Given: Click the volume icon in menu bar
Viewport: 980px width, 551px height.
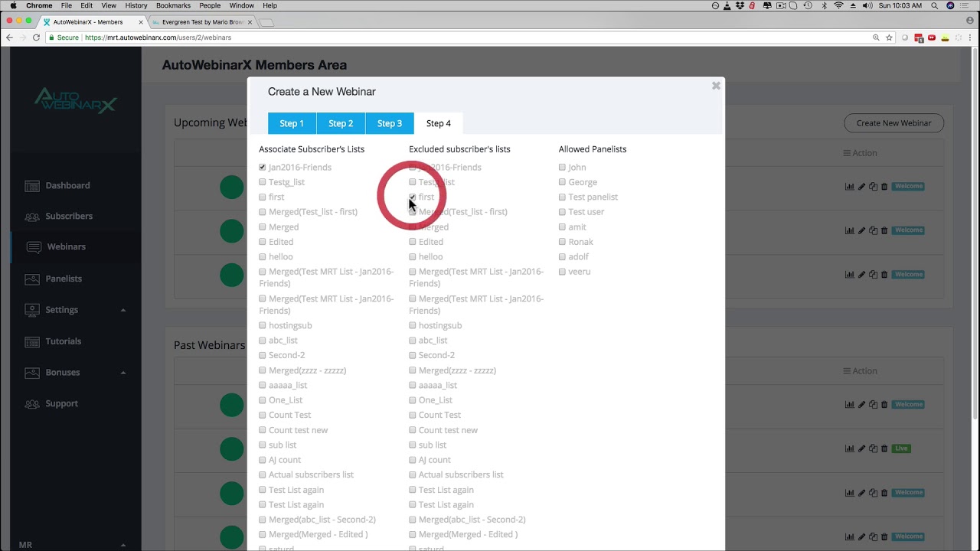Looking at the screenshot, I should [867, 5].
